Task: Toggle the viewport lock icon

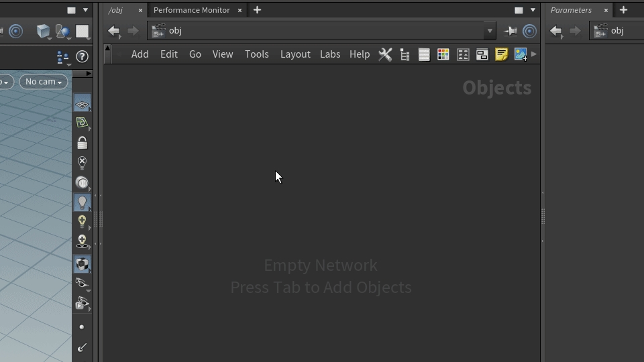Action: [x=82, y=143]
